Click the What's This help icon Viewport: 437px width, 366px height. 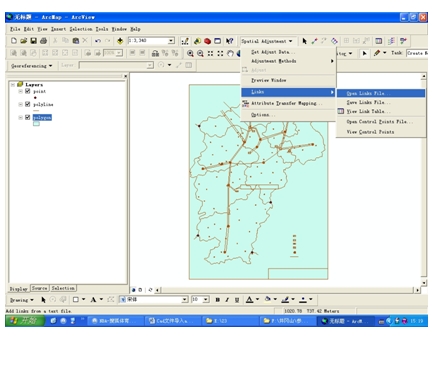tap(229, 41)
